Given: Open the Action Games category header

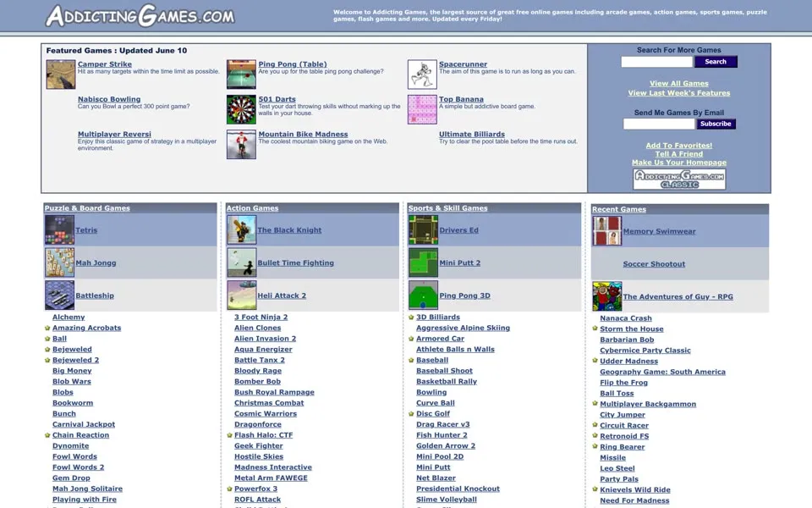Looking at the screenshot, I should (252, 208).
